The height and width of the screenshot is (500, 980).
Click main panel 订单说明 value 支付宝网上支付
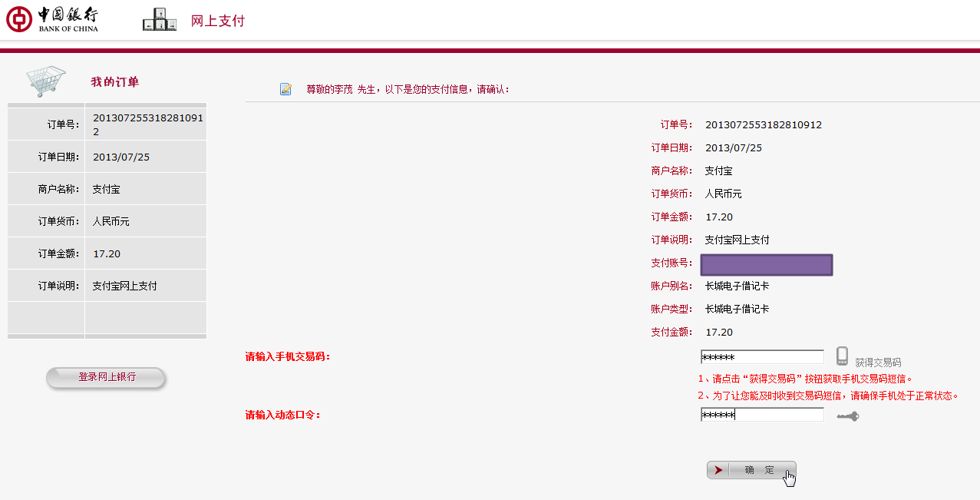(x=737, y=240)
